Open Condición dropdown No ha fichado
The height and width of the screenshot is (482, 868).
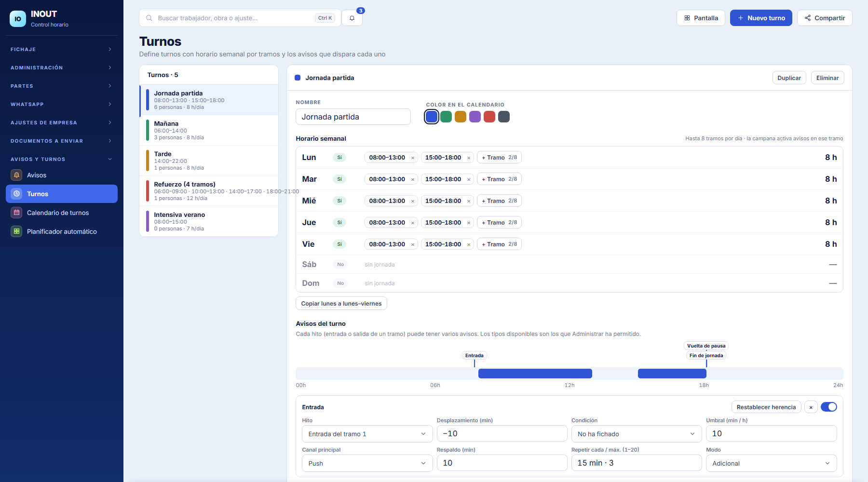[x=637, y=434]
